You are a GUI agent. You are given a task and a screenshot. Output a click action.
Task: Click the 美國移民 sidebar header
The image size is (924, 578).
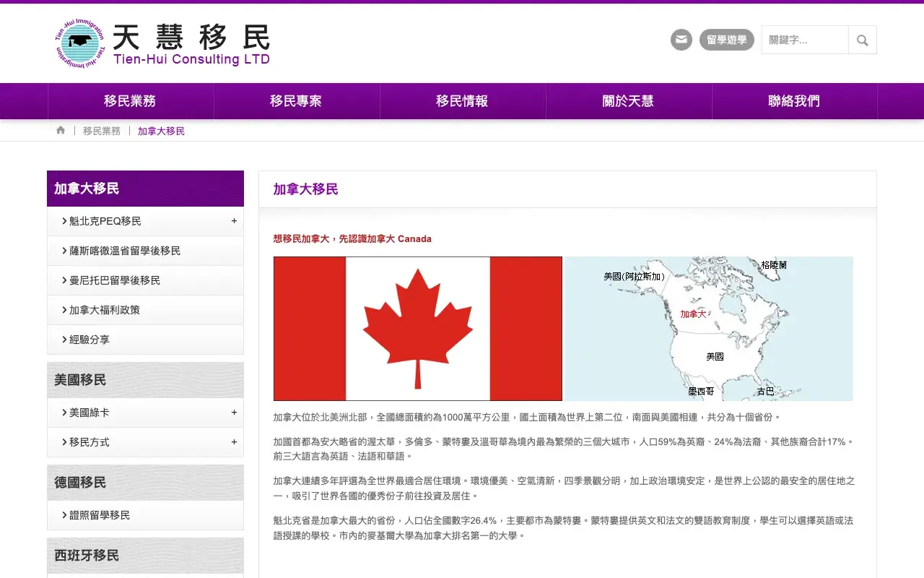tap(145, 380)
